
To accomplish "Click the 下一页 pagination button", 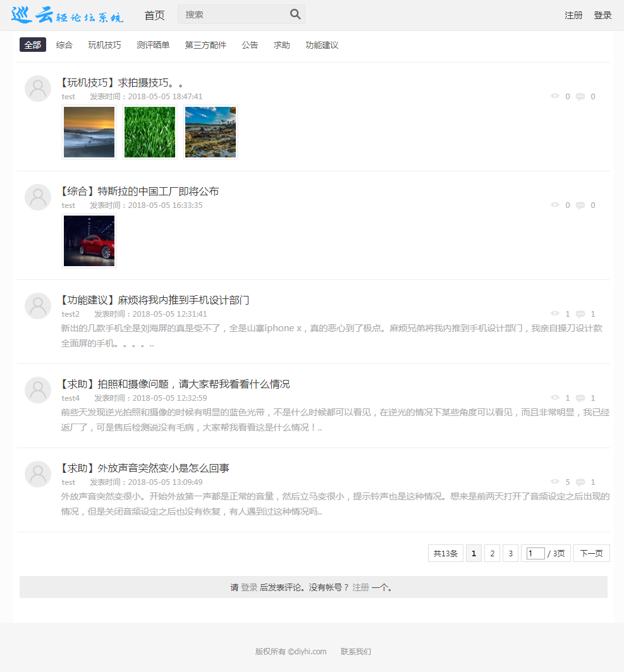I will click(x=591, y=553).
